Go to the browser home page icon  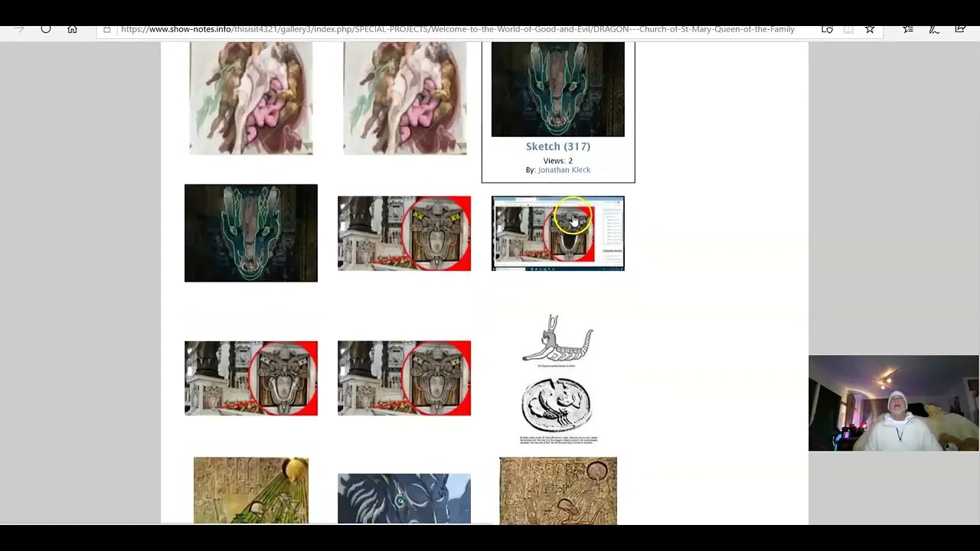click(72, 29)
